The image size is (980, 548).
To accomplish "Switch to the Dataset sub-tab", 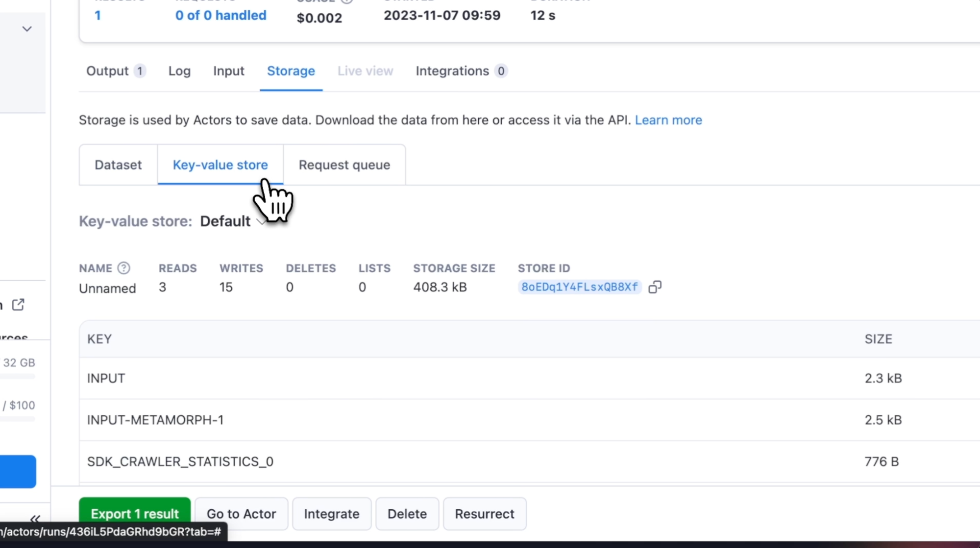I will tap(118, 165).
